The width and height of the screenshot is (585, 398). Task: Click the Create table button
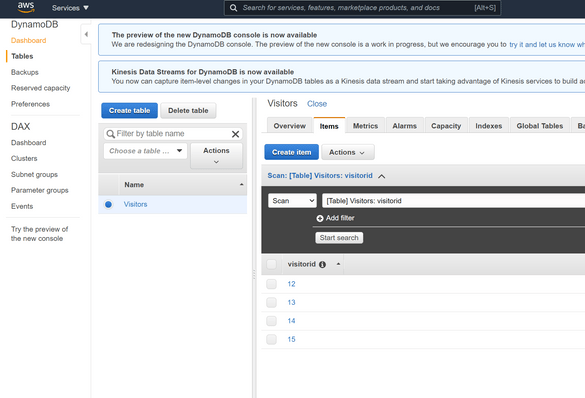129,111
